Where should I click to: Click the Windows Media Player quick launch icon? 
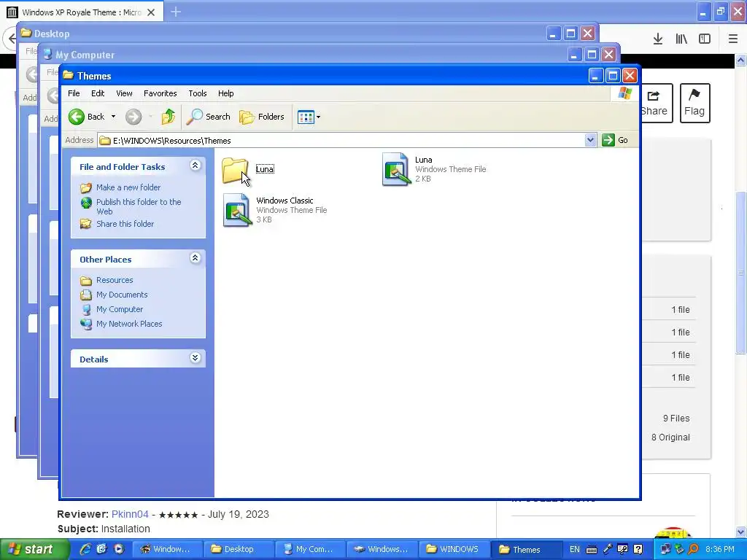click(119, 549)
